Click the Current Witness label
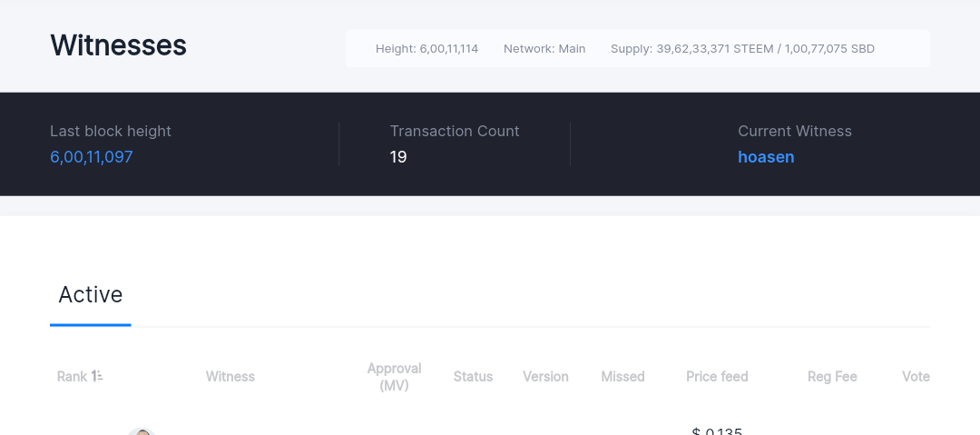This screenshot has height=435, width=980. click(x=794, y=132)
